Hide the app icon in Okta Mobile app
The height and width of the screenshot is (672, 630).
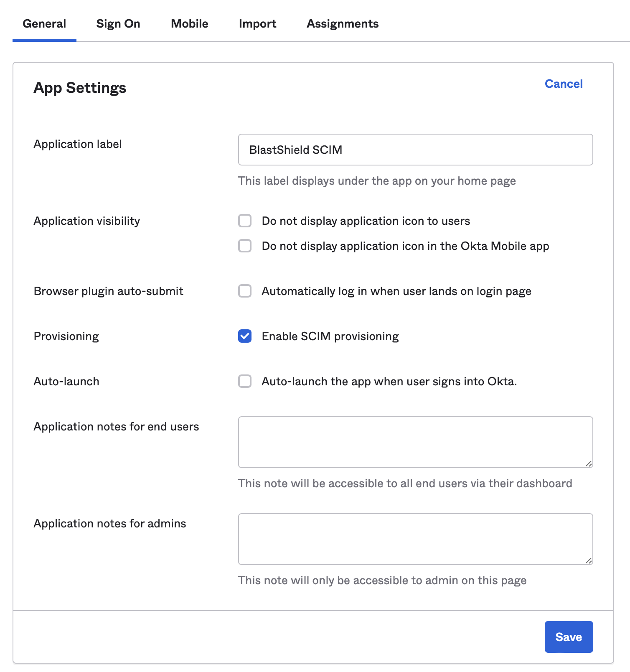pos(245,246)
